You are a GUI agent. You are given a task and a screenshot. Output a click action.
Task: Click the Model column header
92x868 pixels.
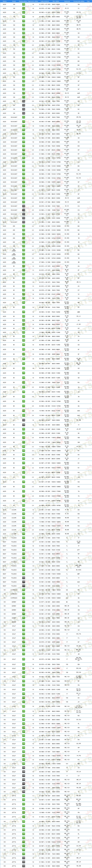14,1
